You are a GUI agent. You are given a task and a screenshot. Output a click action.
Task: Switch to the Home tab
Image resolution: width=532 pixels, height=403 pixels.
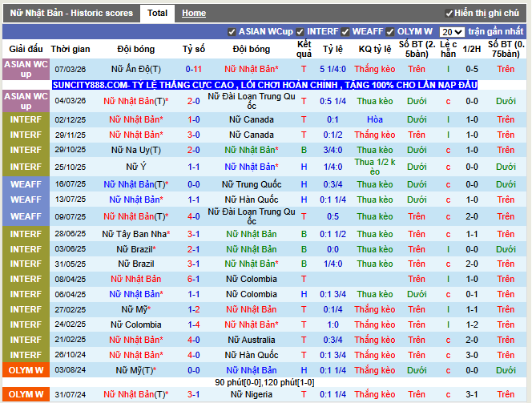pos(193,14)
